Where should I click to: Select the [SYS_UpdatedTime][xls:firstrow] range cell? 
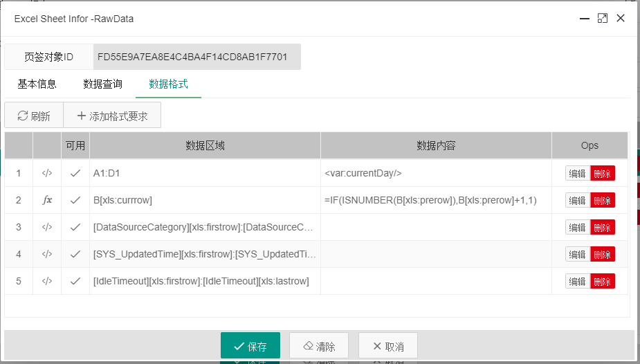[205, 254]
